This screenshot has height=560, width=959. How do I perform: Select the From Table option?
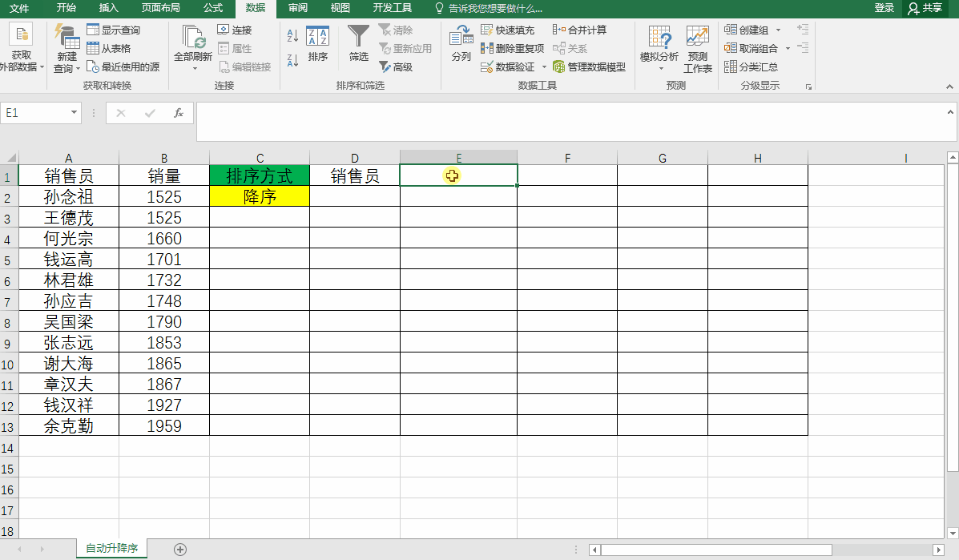pos(109,48)
